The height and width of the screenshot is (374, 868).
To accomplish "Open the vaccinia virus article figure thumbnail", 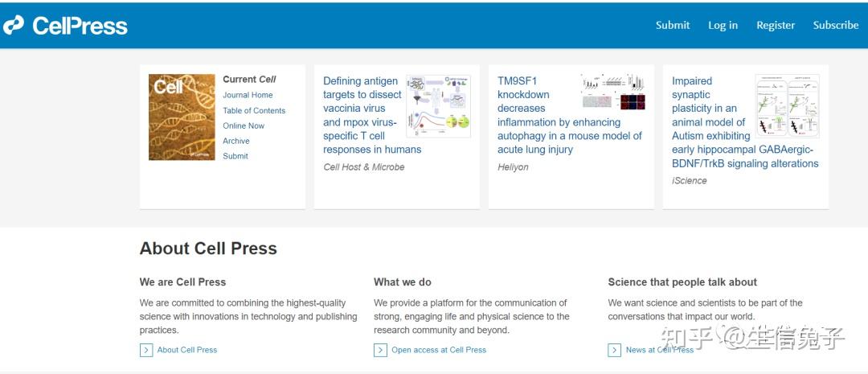I will (438, 103).
